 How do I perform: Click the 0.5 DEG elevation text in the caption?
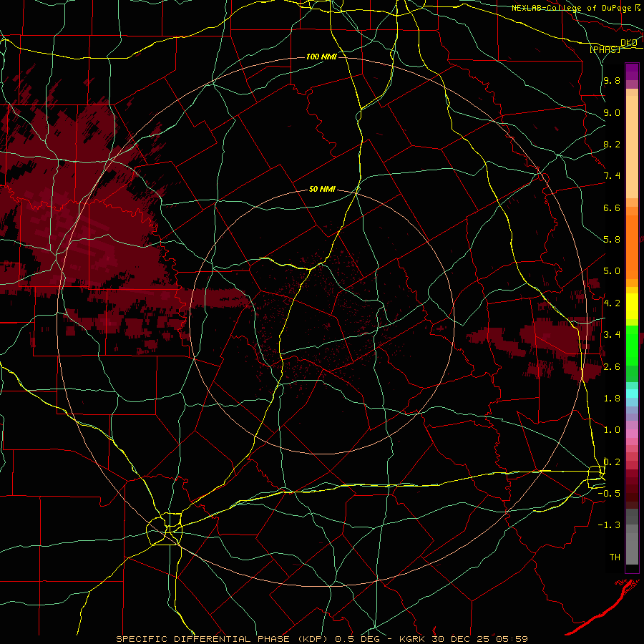click(357, 639)
